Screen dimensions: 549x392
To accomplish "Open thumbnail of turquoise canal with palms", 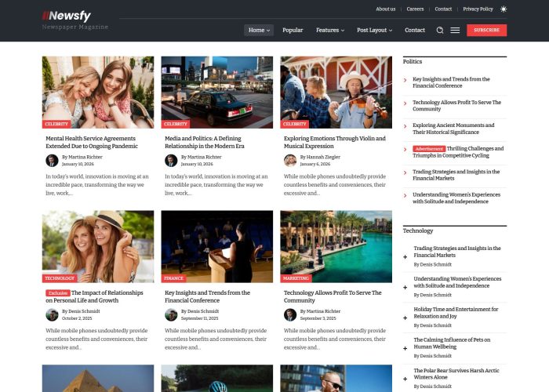I will (336, 246).
